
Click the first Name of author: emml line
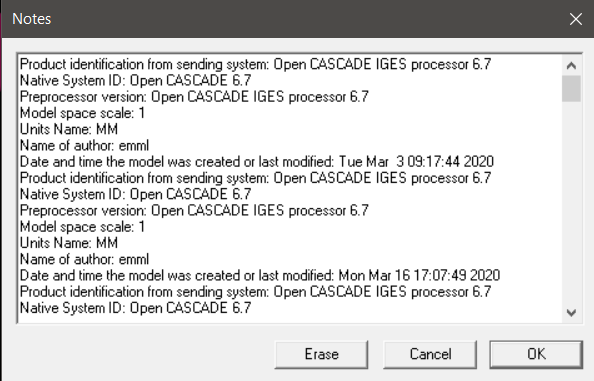tap(84, 145)
